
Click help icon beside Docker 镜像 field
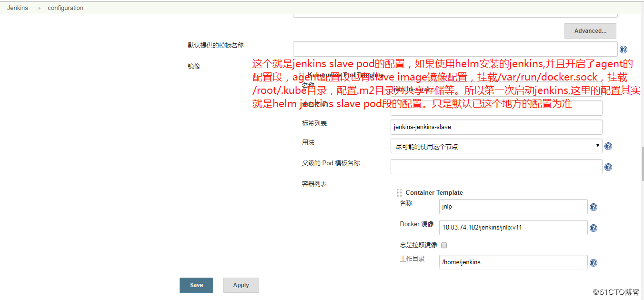[x=593, y=228]
